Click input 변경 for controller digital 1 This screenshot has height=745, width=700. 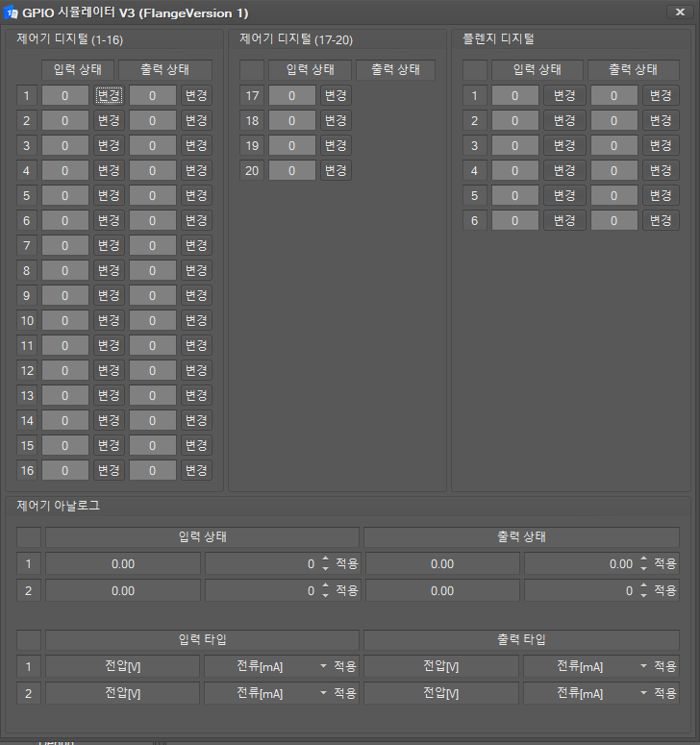108,95
